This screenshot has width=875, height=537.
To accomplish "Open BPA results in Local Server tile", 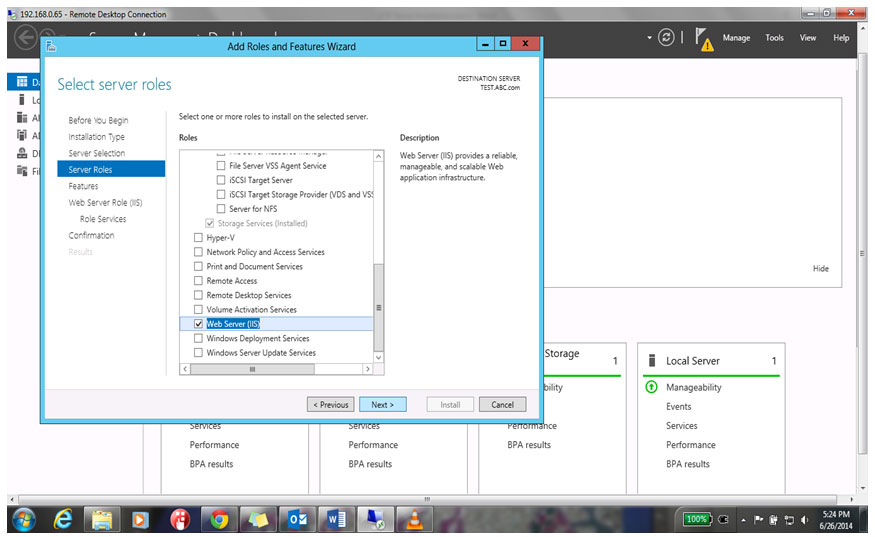I will tap(688, 464).
